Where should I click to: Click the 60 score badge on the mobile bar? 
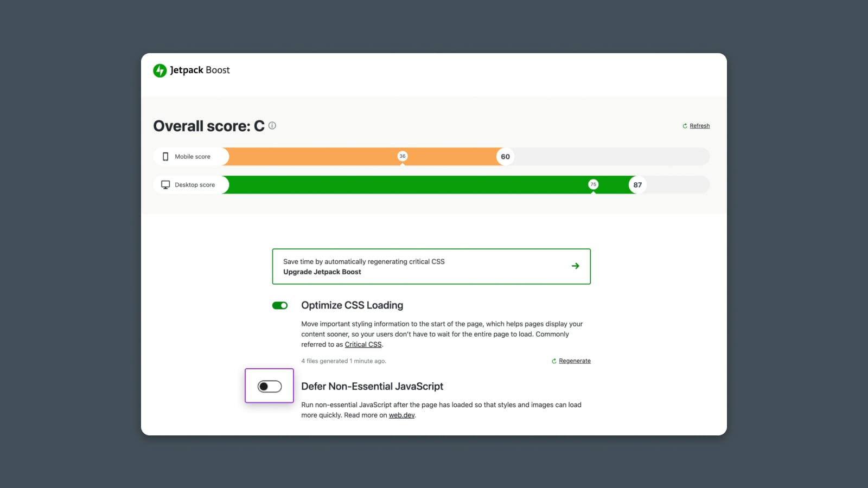tap(505, 157)
